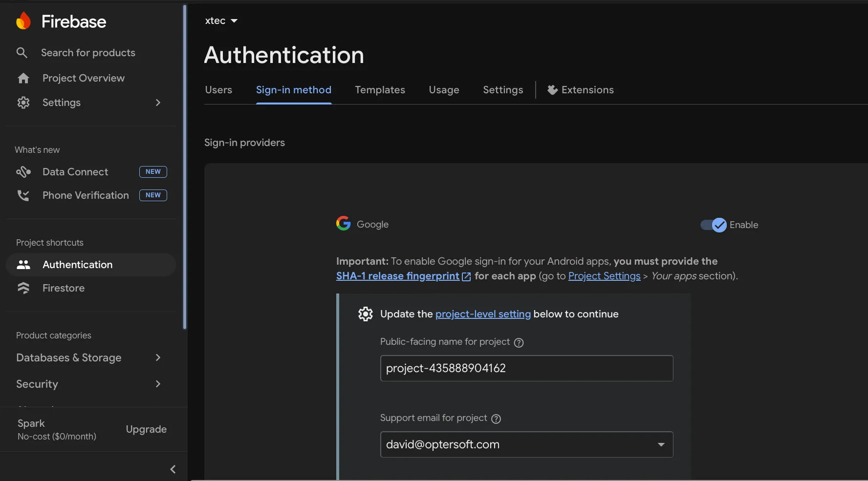This screenshot has height=481, width=868.
Task: Click help icon beside Public-facing name
Action: tap(519, 343)
